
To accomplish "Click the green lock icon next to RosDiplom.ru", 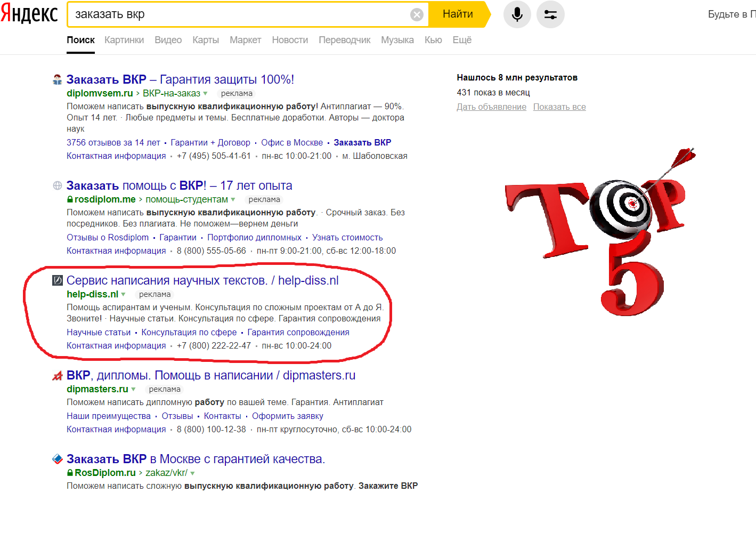I will coord(70,473).
